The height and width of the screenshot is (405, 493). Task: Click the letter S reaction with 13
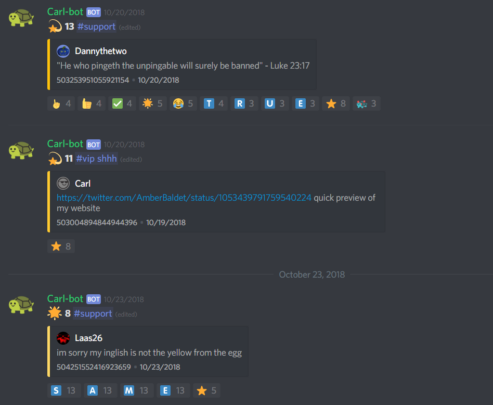(64, 390)
